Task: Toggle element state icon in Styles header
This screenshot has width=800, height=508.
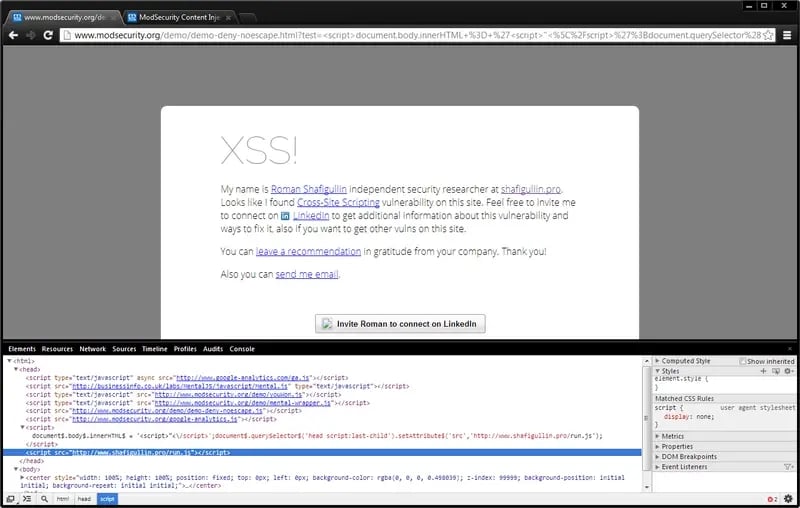Action: point(775,371)
